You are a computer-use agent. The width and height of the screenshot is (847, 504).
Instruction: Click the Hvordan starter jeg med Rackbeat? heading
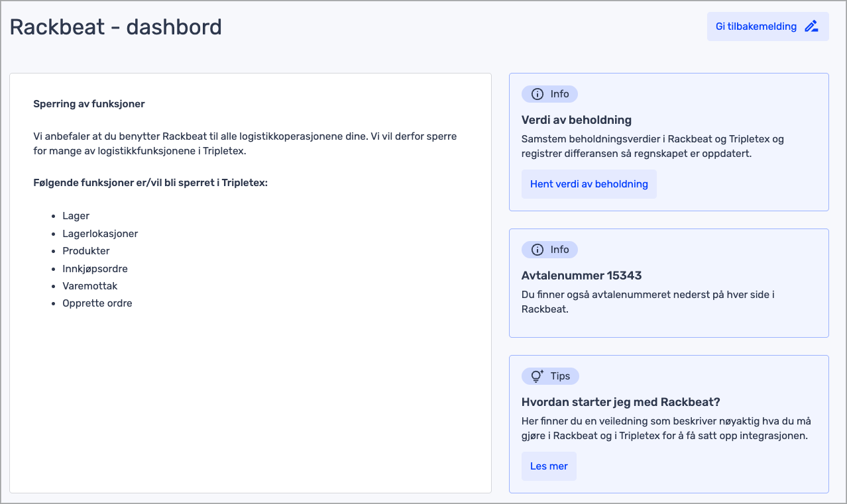pos(620,402)
